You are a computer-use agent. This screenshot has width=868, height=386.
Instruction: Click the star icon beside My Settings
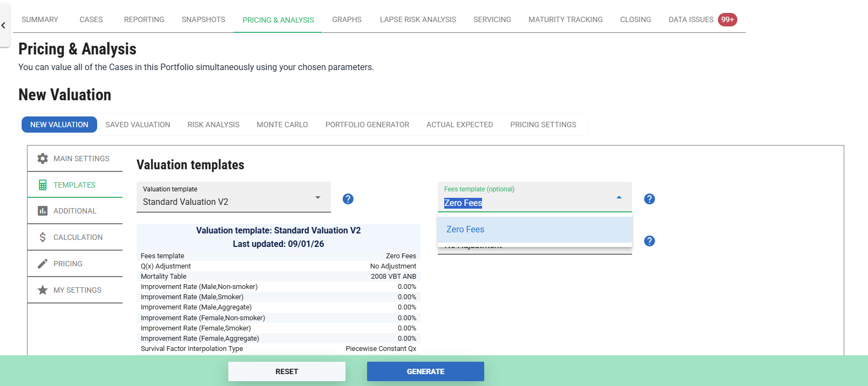(x=43, y=290)
